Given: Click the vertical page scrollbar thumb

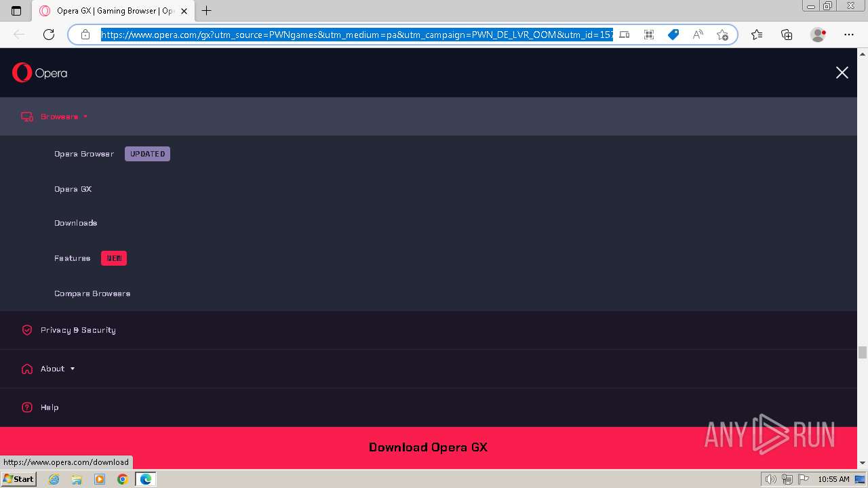Looking at the screenshot, I should click(863, 352).
